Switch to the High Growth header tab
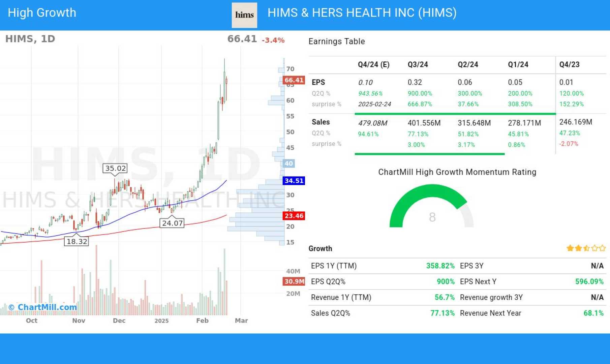Viewport: 610px width, 364px height. coord(41,12)
